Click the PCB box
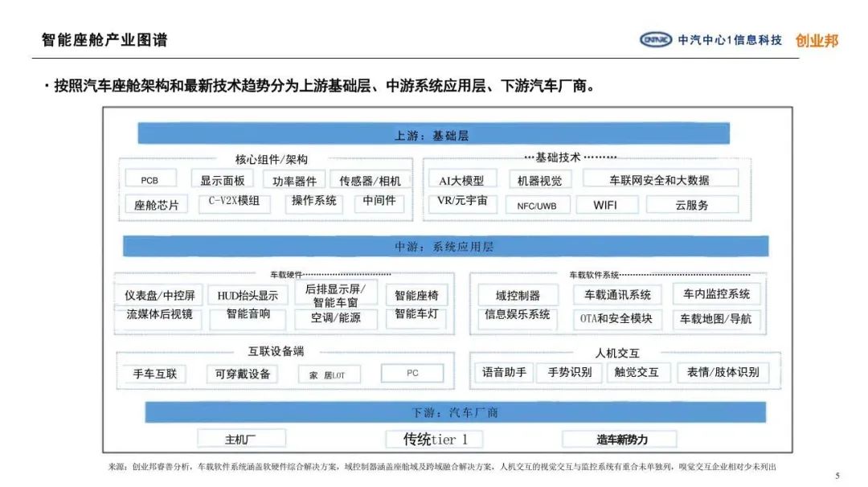This screenshot has width=868, height=487. [x=150, y=179]
